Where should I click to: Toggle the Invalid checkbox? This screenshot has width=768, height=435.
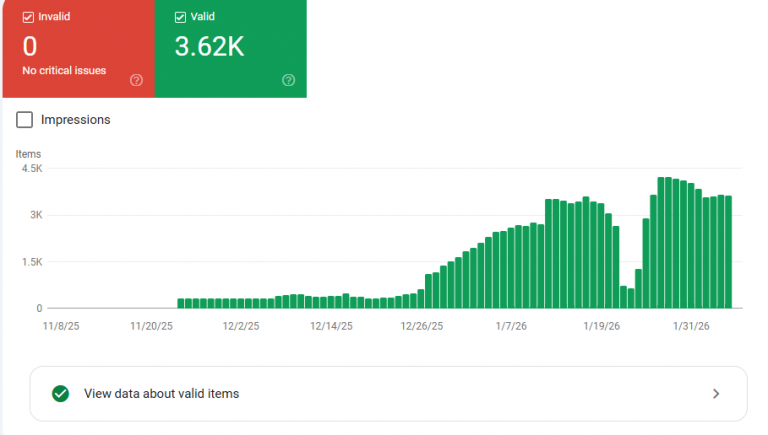tap(28, 17)
